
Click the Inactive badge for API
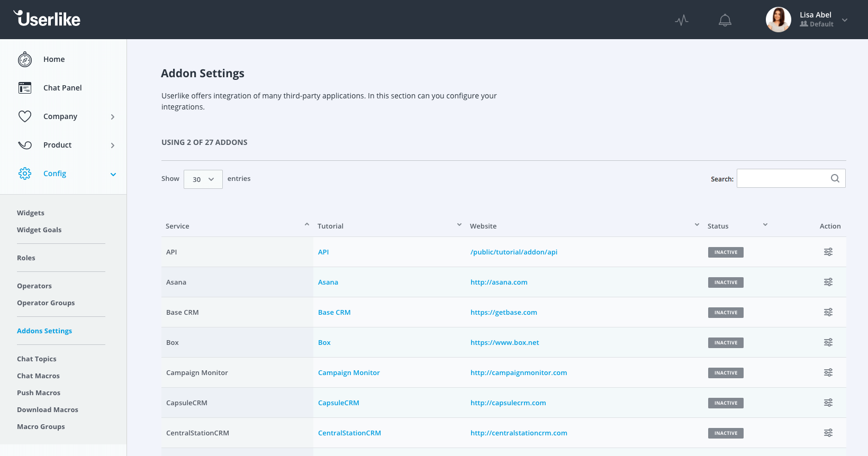pyautogui.click(x=726, y=252)
